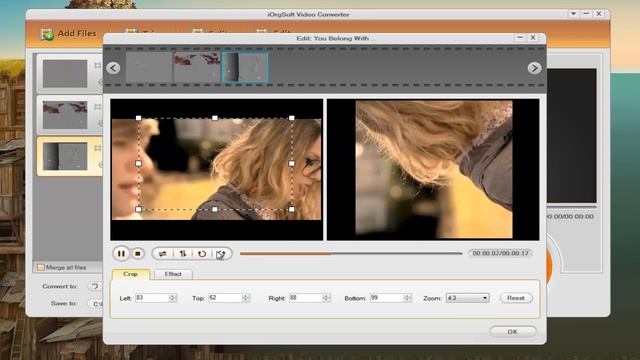Image resolution: width=640 pixels, height=360 pixels.
Task: Select the first filmstrip thumbnail
Action: [x=149, y=67]
